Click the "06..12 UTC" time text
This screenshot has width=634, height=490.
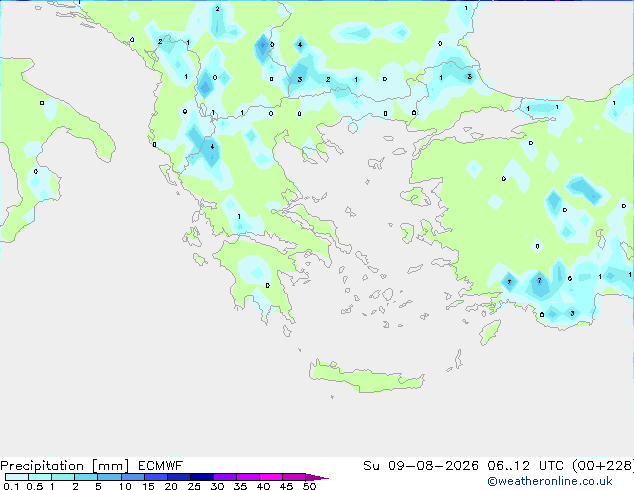click(525, 465)
